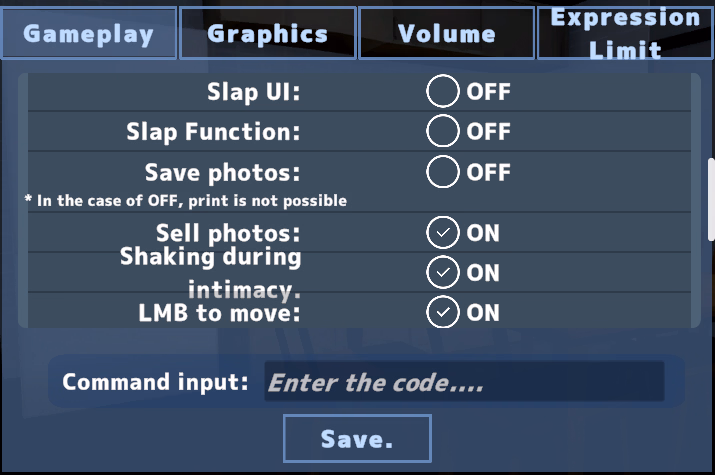Open the Graphics tab

(268, 33)
